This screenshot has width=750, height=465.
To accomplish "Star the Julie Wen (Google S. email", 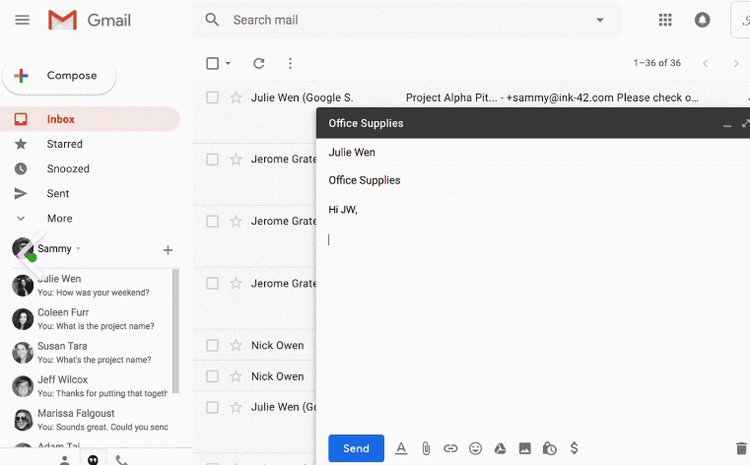I will coord(236,98).
